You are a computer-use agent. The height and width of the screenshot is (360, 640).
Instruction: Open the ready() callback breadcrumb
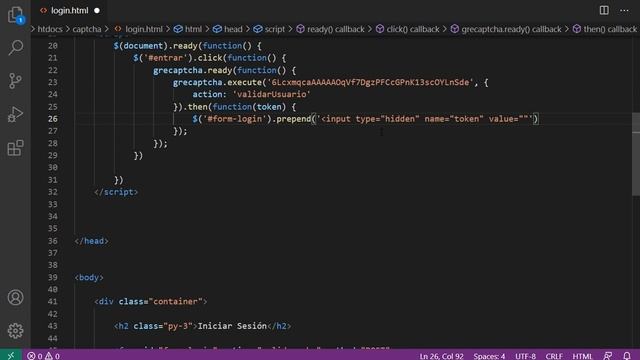(331, 29)
